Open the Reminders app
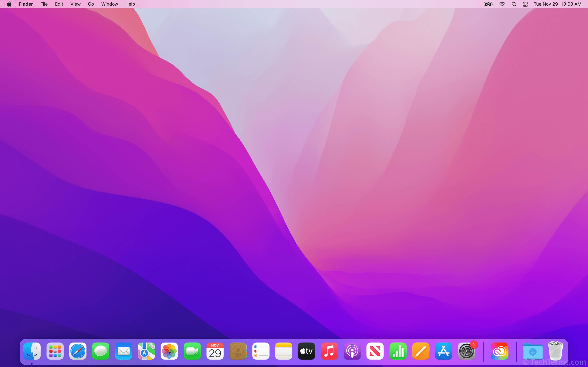The height and width of the screenshot is (367, 588). (260, 351)
